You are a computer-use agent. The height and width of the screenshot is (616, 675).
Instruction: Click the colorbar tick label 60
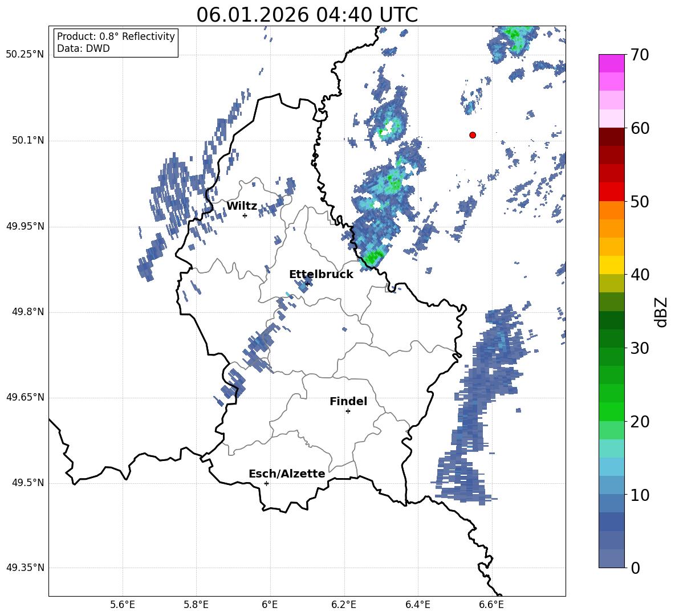(x=640, y=128)
